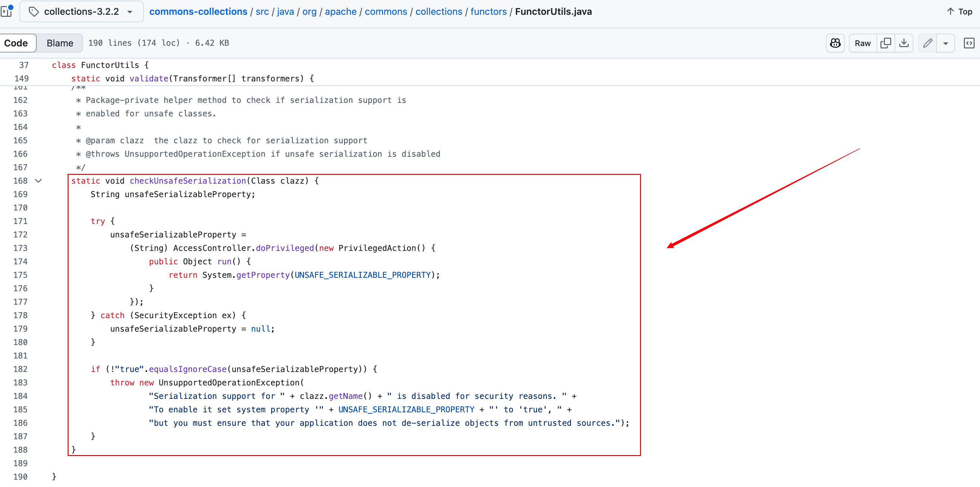The image size is (980, 487).
Task: Go to commons-collections repository root
Action: 198,11
